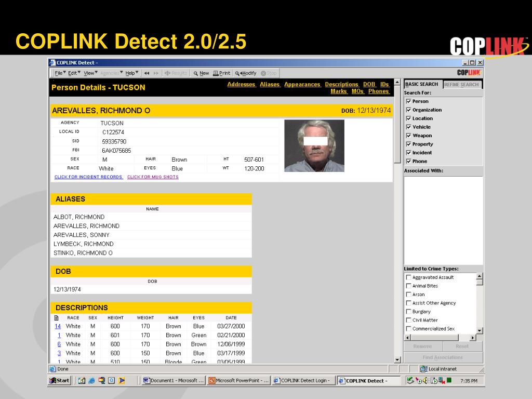Screen dimensions: 532x399
Task: Click crime types list right scroll arrow
Action: pos(472,338)
